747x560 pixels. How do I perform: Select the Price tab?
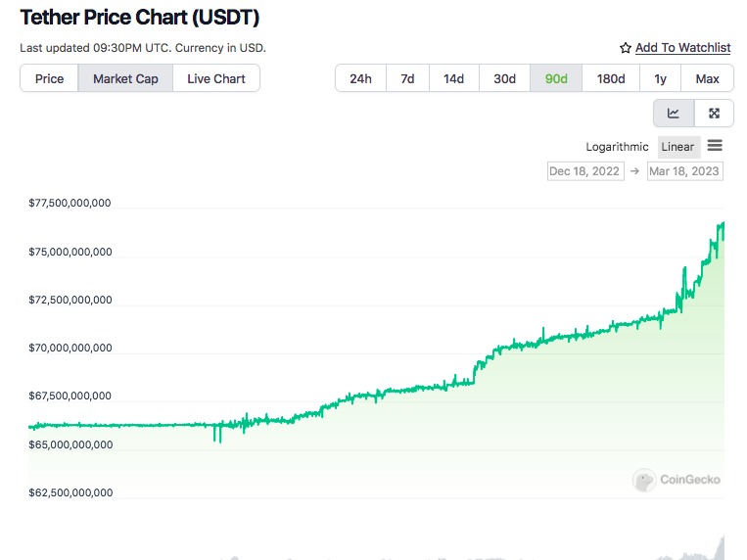tap(49, 78)
